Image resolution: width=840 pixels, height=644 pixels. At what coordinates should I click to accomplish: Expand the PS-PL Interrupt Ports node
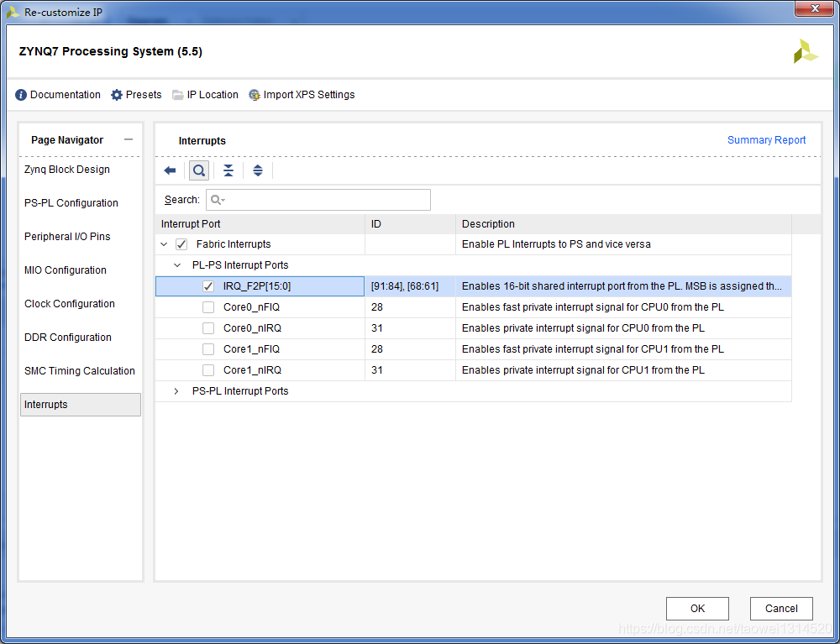176,391
